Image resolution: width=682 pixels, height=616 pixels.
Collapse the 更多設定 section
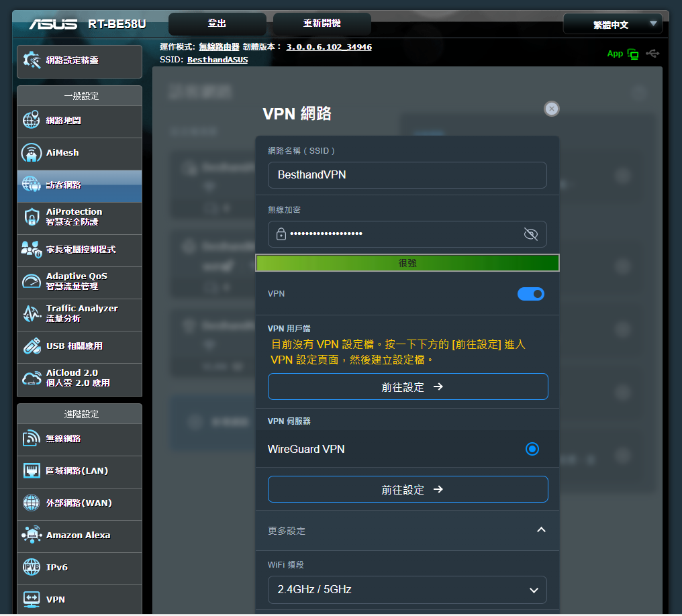pos(541,530)
